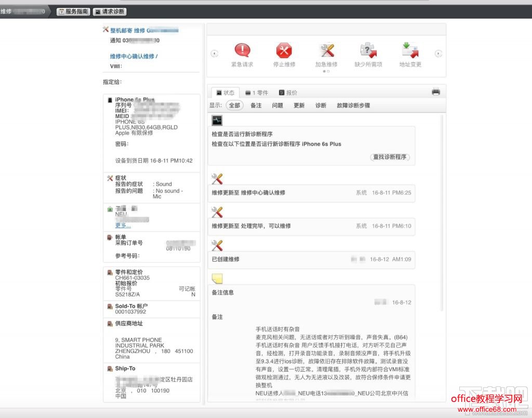Click the customer contact icon above NEU
Viewport: 532px width, 418px height.
110,209
